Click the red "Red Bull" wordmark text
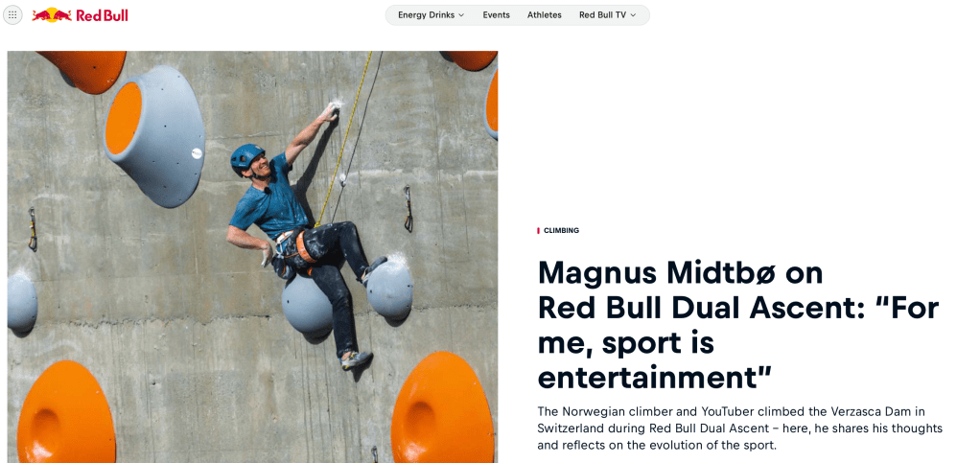 102,15
